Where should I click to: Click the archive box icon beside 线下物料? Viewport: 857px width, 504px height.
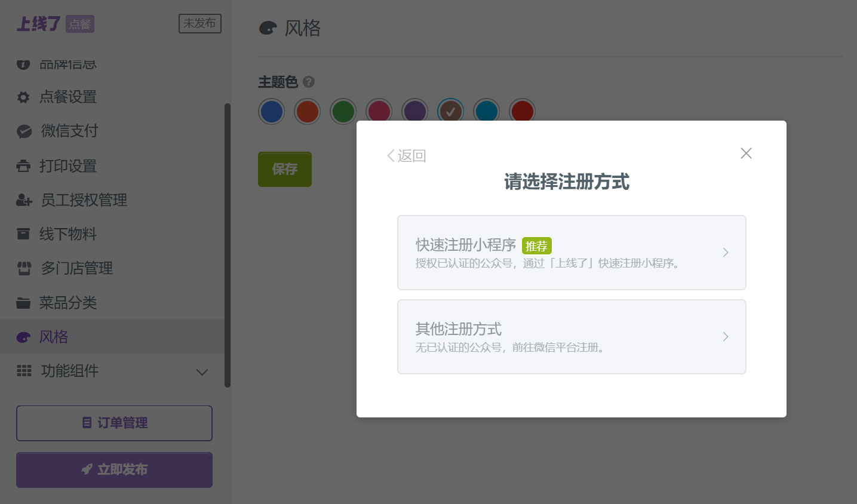(x=23, y=234)
